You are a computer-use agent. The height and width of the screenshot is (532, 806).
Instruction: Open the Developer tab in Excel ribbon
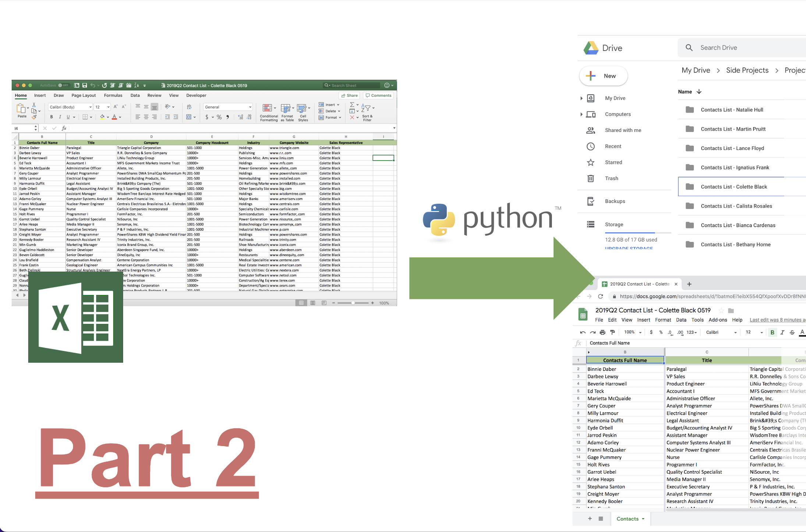click(x=196, y=95)
